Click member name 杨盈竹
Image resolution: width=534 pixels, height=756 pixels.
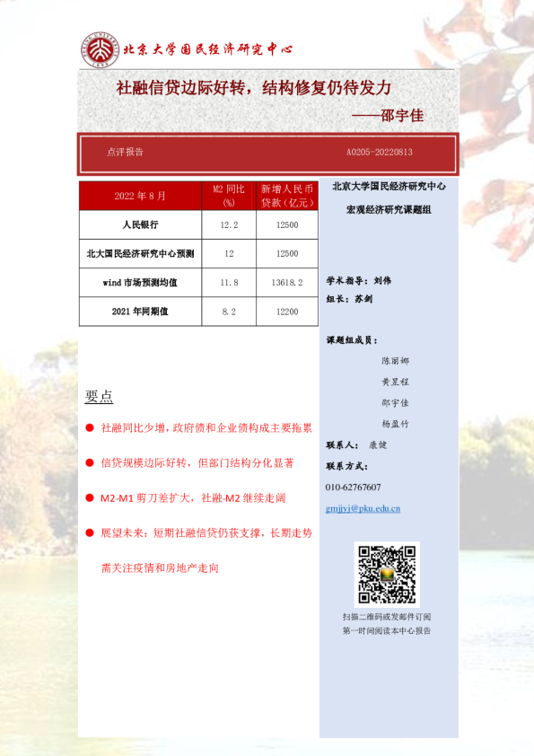395,425
